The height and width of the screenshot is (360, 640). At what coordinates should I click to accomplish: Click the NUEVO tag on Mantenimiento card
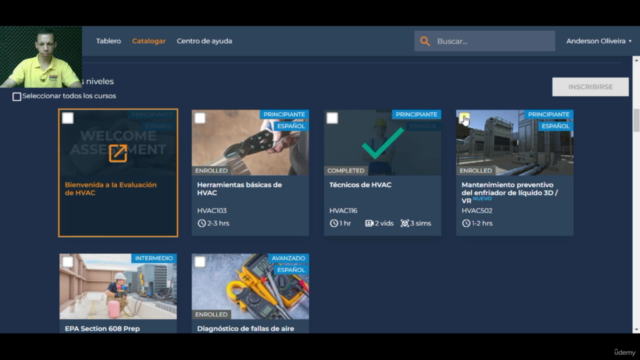[x=482, y=199]
